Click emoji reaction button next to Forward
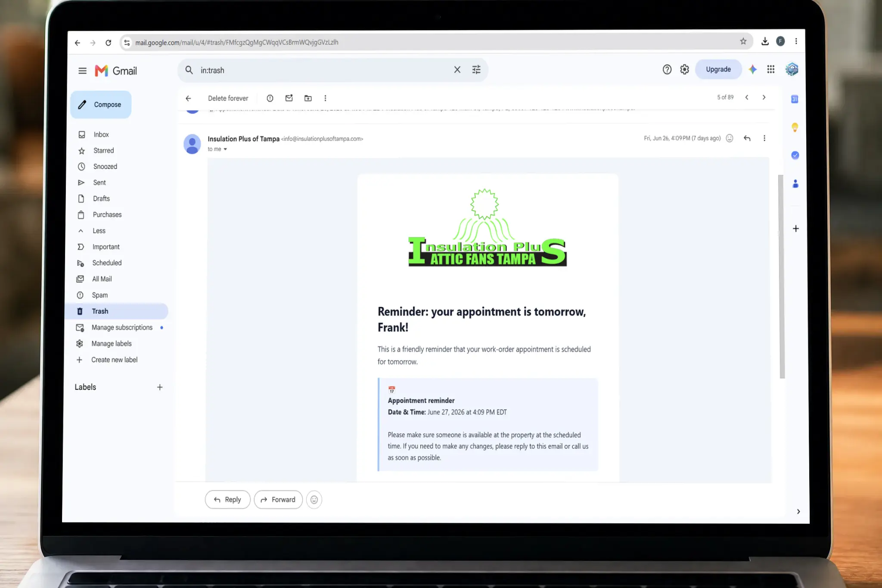 pos(314,500)
